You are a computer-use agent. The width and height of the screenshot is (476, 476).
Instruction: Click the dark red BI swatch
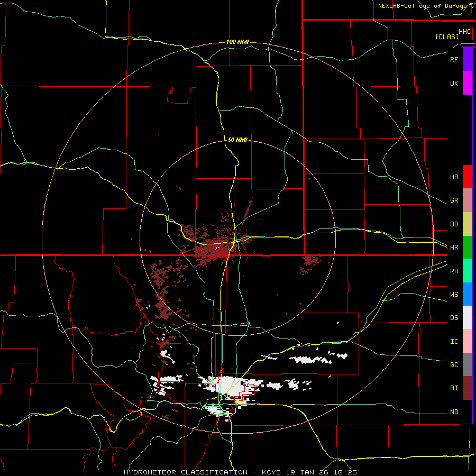[x=467, y=388]
